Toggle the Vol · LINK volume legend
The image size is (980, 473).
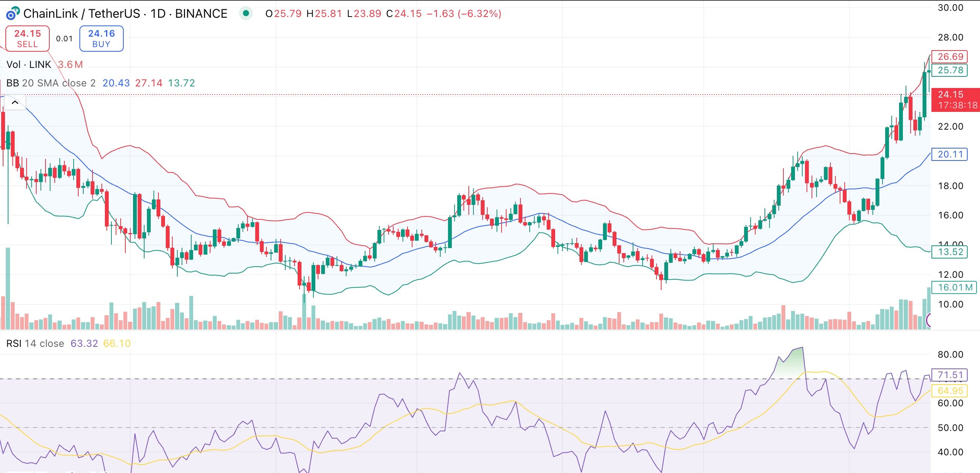[x=29, y=64]
